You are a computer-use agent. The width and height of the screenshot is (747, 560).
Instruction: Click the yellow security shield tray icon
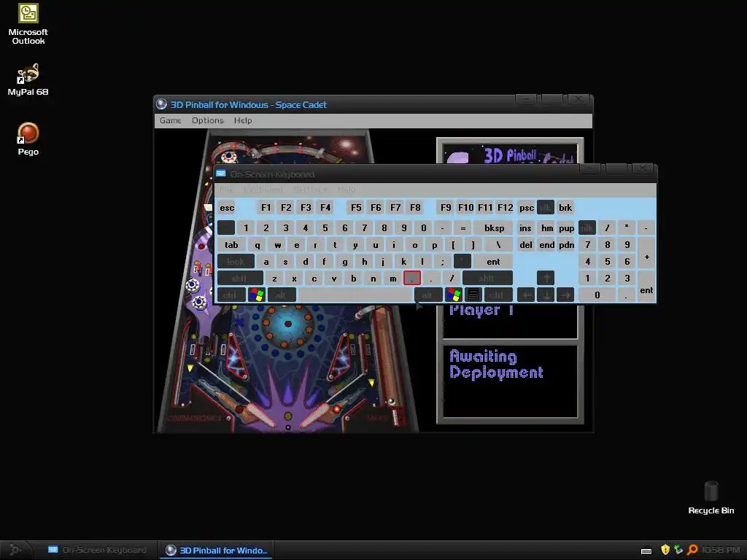coord(665,550)
